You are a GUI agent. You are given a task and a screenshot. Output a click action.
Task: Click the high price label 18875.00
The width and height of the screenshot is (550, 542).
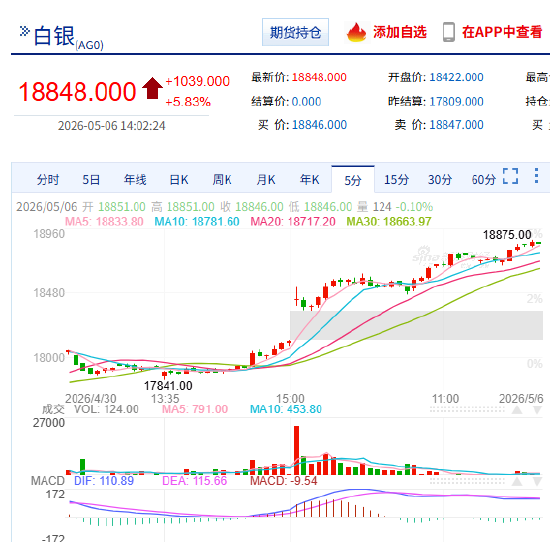pyautogui.click(x=507, y=235)
